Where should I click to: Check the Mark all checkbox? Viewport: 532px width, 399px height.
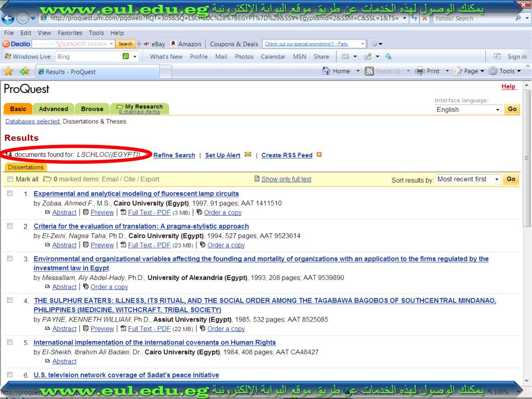pos(10,179)
